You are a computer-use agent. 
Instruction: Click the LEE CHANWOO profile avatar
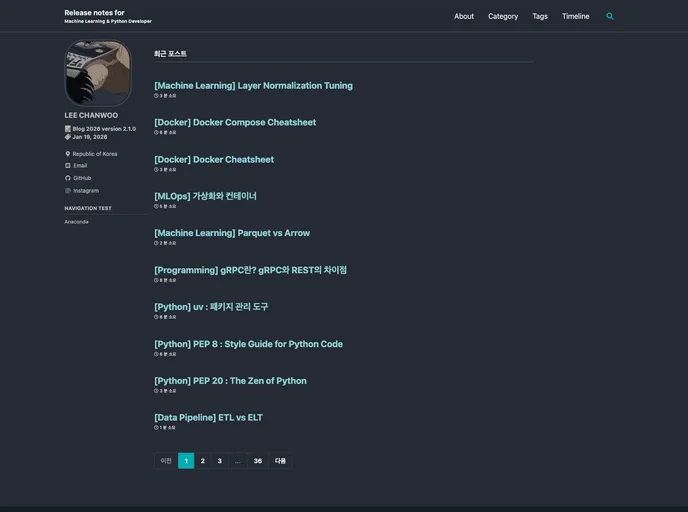click(x=98, y=73)
